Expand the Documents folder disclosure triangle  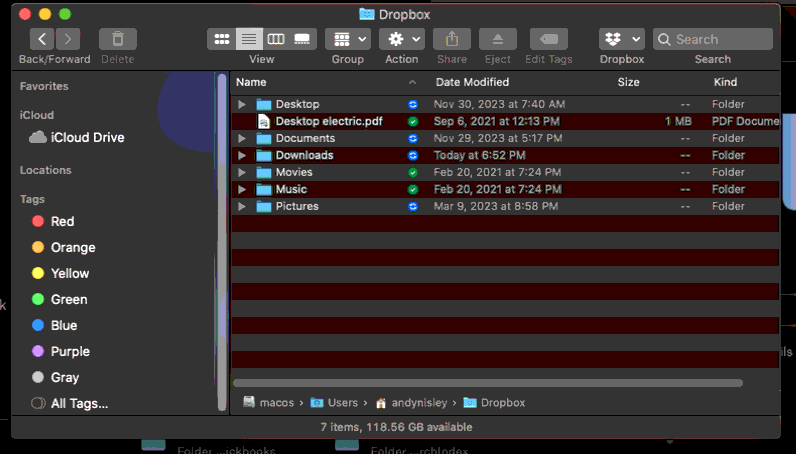pos(242,138)
